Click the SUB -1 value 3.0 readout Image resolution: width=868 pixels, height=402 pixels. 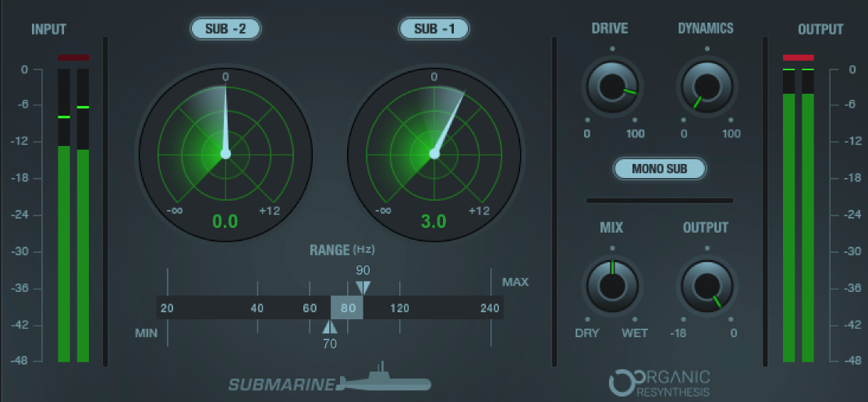[x=434, y=222]
